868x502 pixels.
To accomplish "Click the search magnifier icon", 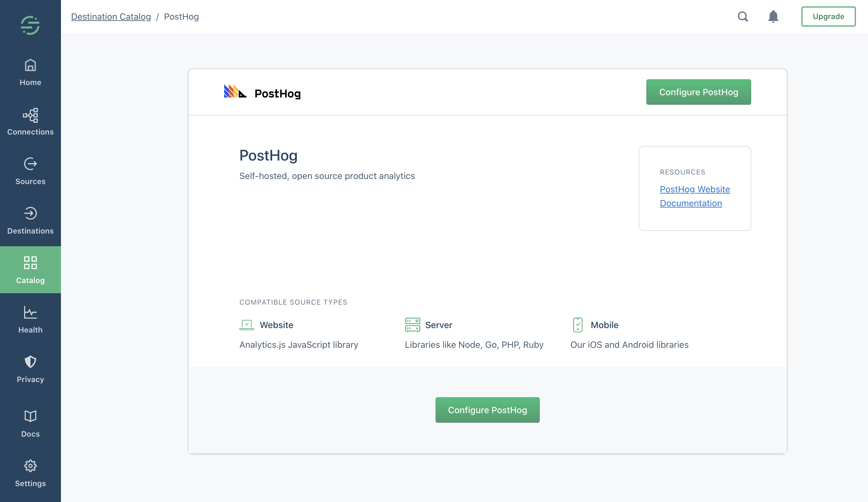I will [x=743, y=17].
